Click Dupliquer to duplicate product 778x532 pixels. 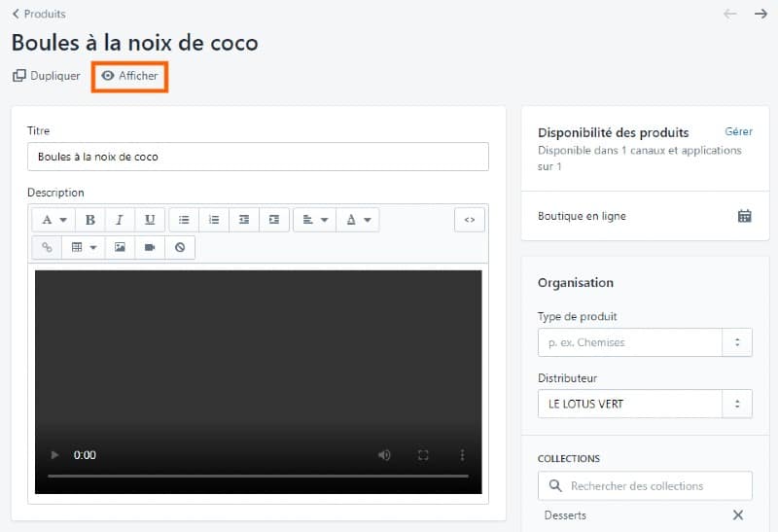tap(46, 76)
